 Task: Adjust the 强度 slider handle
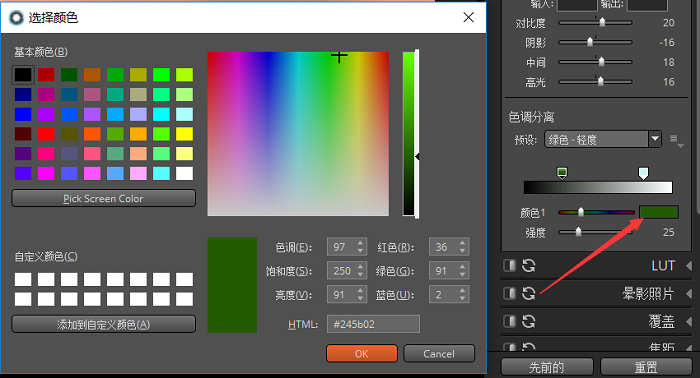(579, 231)
